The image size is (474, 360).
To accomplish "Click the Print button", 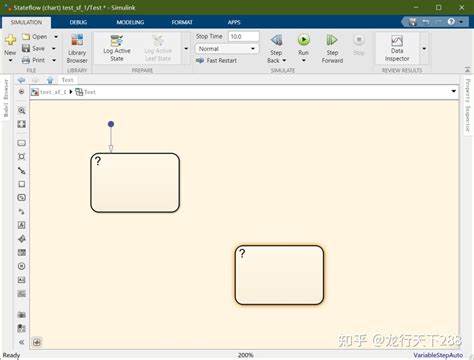I will (x=33, y=60).
